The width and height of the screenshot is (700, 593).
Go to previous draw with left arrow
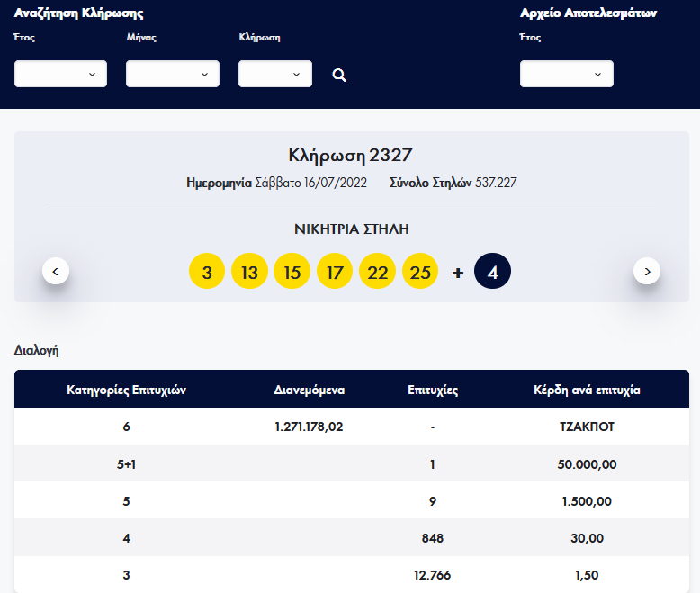(56, 271)
